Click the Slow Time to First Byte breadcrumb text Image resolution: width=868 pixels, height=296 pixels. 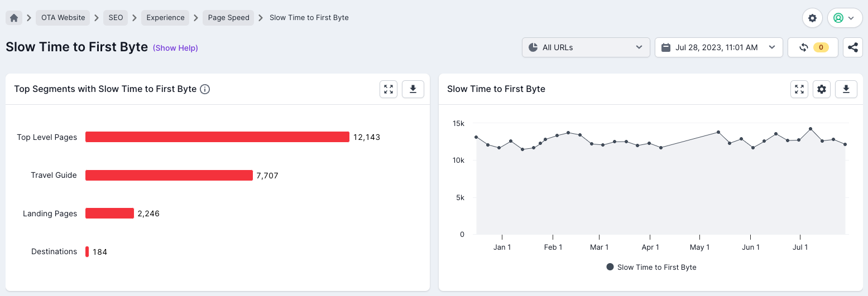click(309, 18)
